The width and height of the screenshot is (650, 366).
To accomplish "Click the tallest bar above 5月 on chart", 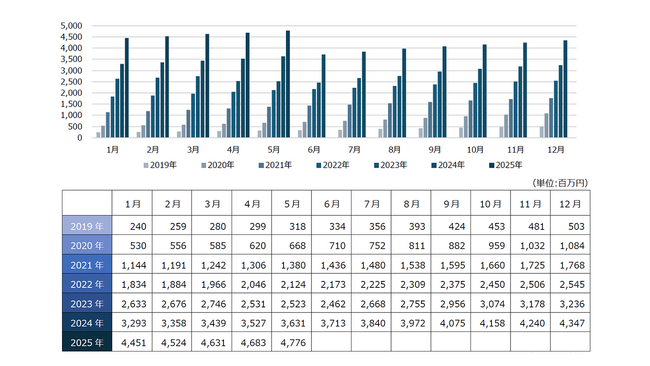I will [x=288, y=84].
